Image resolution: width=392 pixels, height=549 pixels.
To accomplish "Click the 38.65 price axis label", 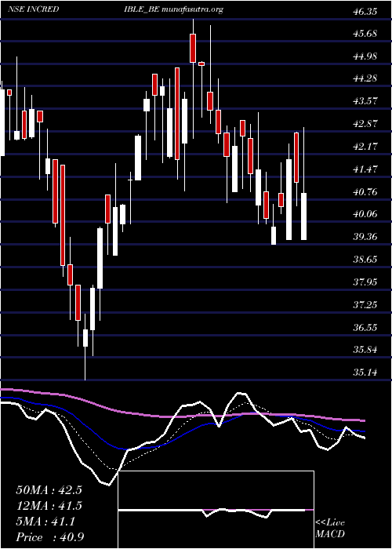I will [365, 260].
